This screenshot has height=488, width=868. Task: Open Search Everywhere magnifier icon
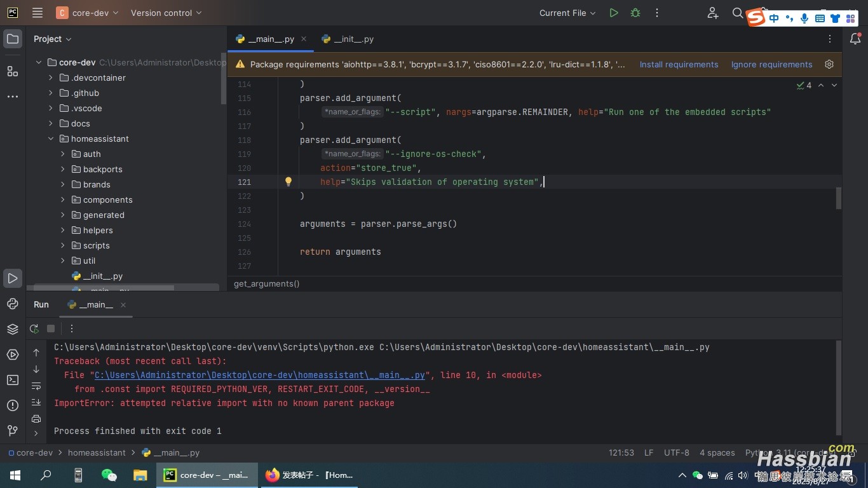tap(737, 13)
